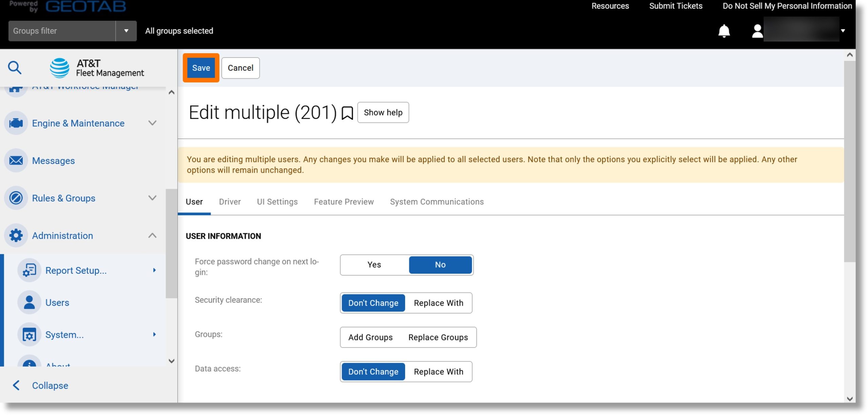The height and width of the screenshot is (415, 868).
Task: Toggle Force password change to Yes
Action: [374, 264]
